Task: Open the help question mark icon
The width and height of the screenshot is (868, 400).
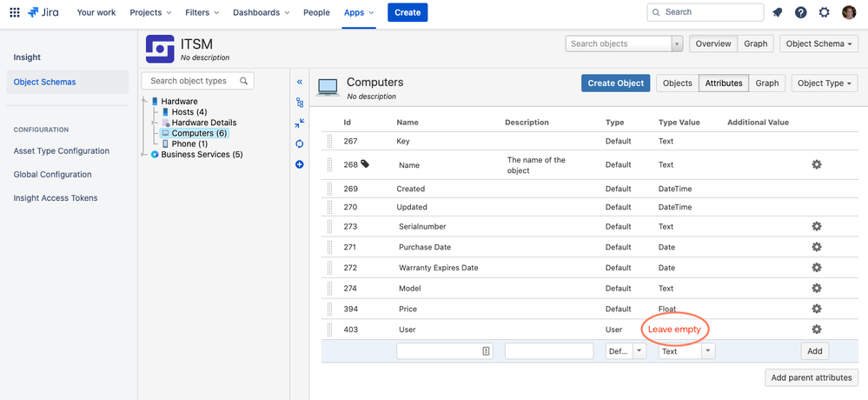Action: click(x=801, y=12)
